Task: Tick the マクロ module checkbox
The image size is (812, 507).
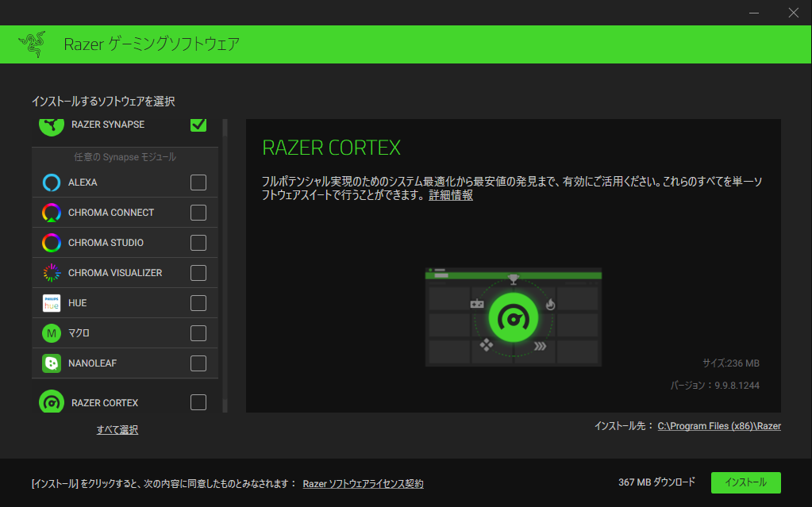Action: click(x=198, y=333)
